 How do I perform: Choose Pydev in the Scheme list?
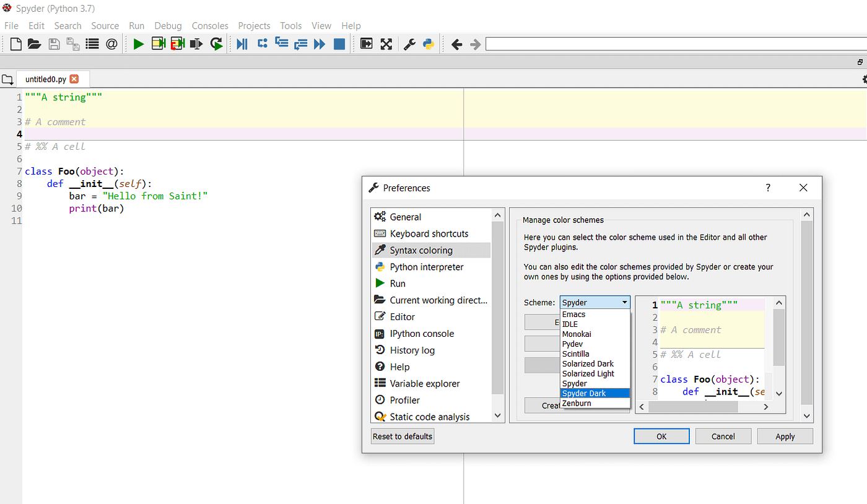(x=595, y=344)
